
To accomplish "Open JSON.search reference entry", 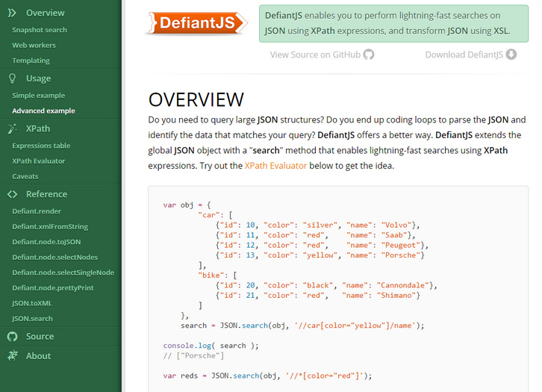I will pyautogui.click(x=32, y=319).
